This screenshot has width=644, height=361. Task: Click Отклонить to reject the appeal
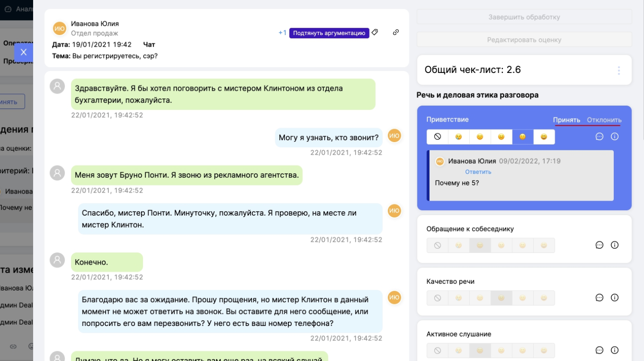click(x=604, y=120)
